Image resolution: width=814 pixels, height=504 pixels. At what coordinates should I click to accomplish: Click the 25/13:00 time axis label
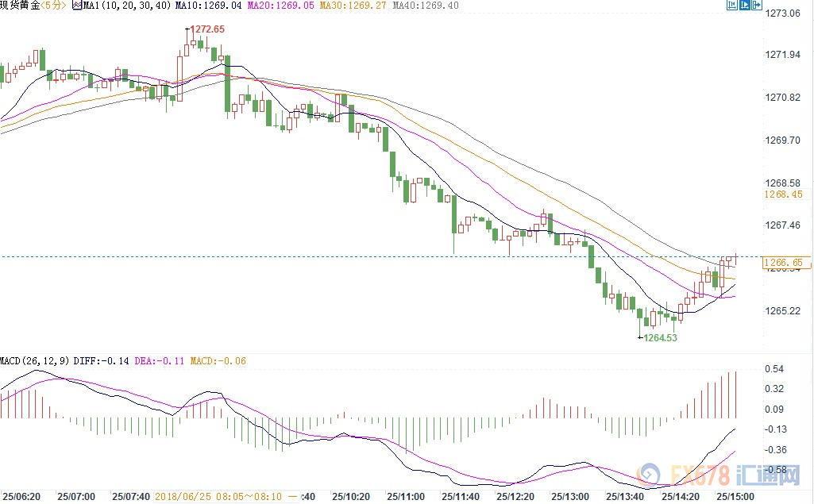pos(570,497)
